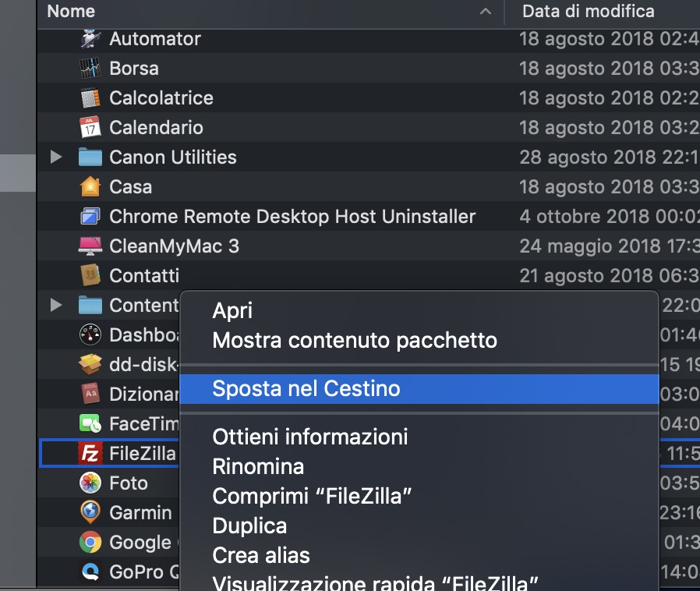Expand the Content folder disclosure triangle
This screenshot has height=591, width=700.
[x=55, y=306]
